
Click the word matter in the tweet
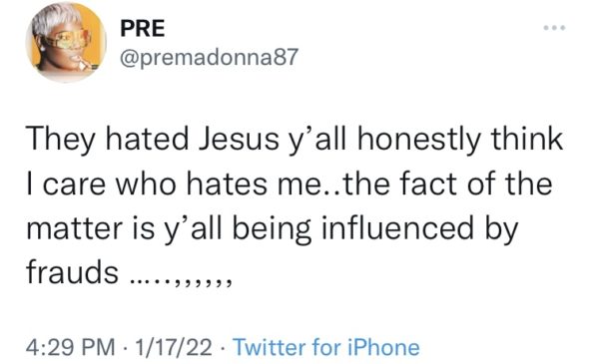pos(75,229)
